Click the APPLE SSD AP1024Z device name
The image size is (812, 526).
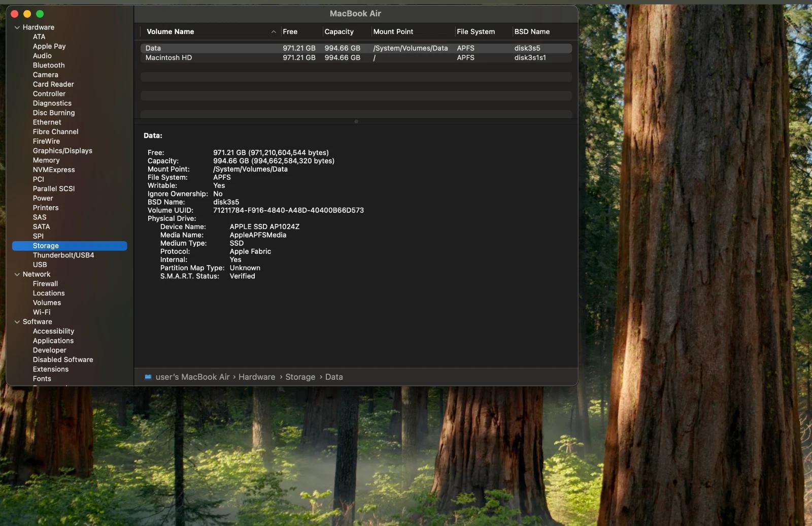coord(264,227)
